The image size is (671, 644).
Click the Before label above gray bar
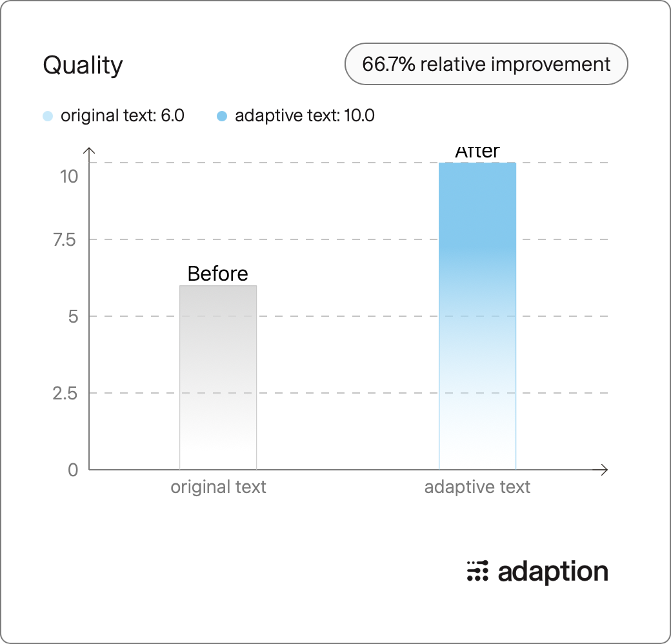point(218,274)
